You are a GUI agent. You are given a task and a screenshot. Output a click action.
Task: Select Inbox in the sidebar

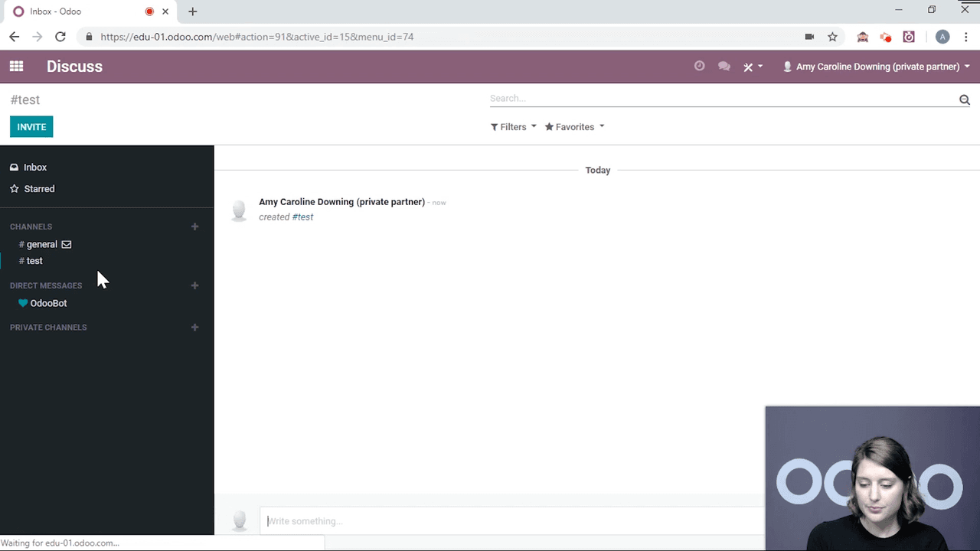[x=34, y=168]
